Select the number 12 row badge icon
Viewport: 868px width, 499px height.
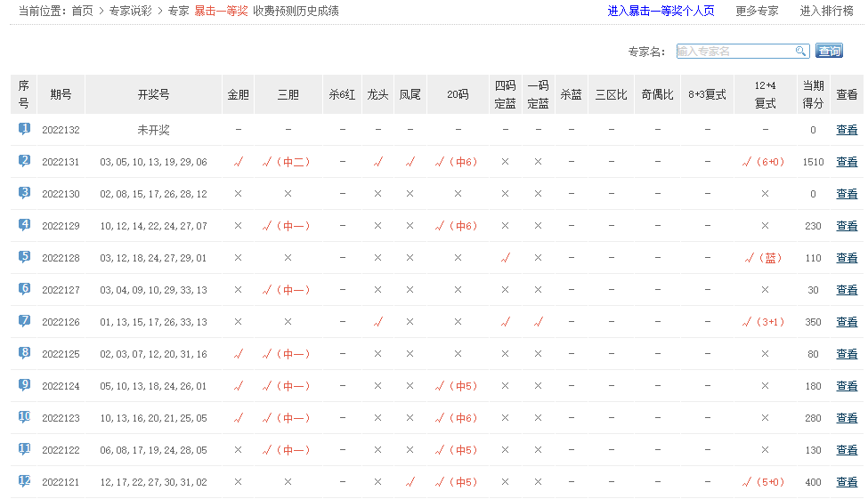click(x=24, y=481)
